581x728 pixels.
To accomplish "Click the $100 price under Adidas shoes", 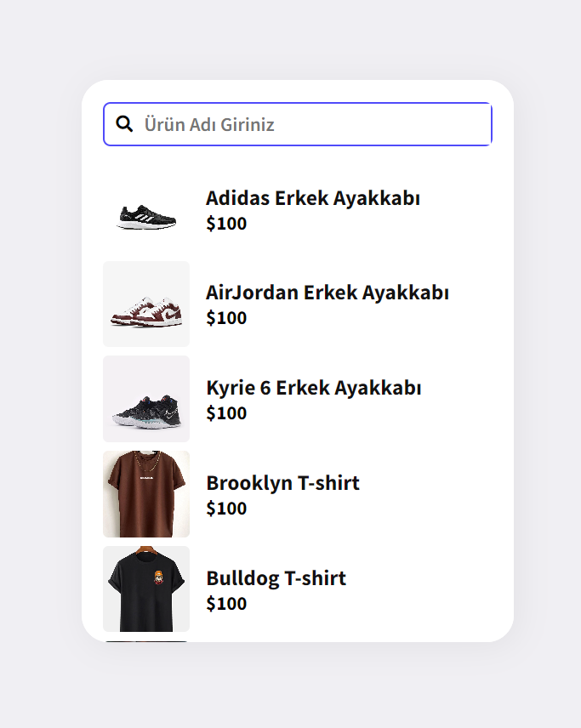I will pyautogui.click(x=225, y=224).
